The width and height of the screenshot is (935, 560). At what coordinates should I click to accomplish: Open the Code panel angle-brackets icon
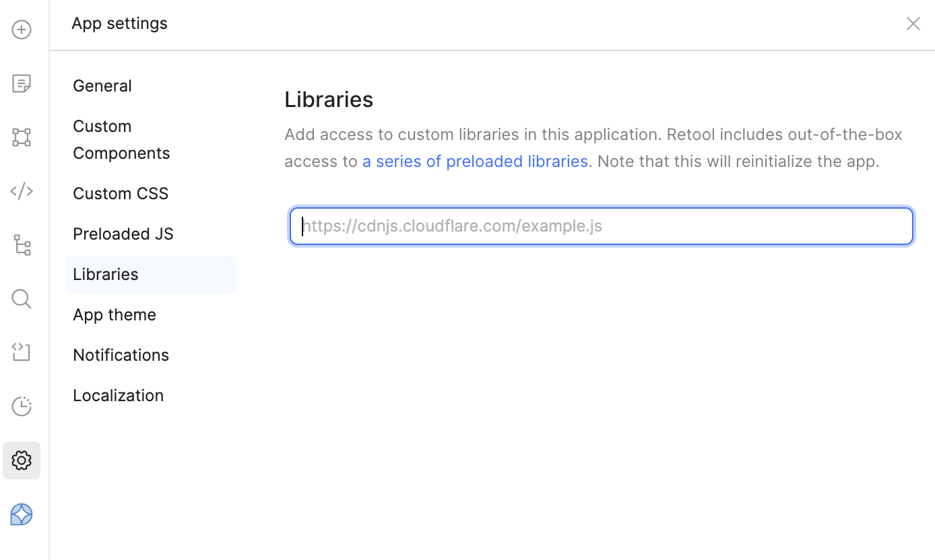[22, 191]
